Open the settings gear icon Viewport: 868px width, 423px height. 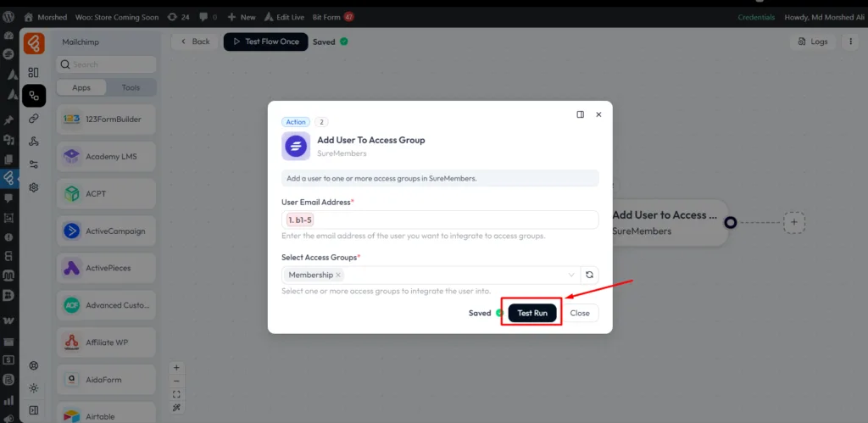[x=34, y=187]
